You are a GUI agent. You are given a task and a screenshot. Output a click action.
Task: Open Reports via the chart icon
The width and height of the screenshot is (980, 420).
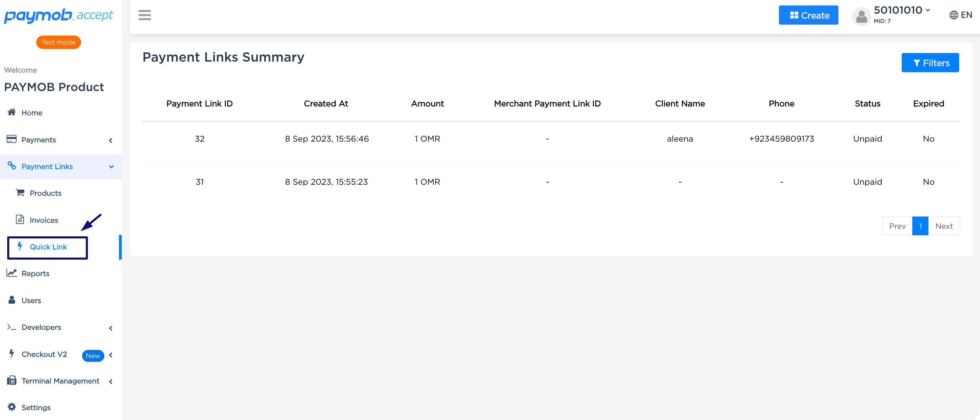[12, 273]
